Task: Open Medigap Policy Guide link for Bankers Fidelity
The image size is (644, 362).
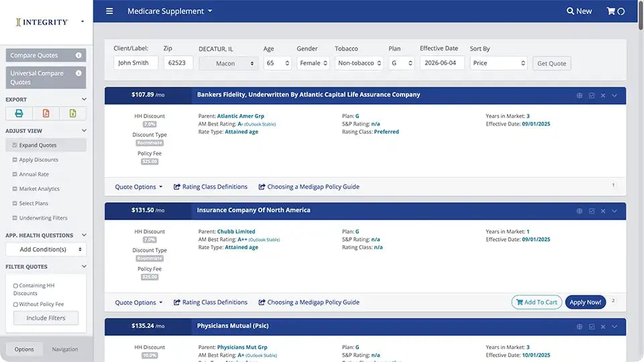Action: (309, 187)
